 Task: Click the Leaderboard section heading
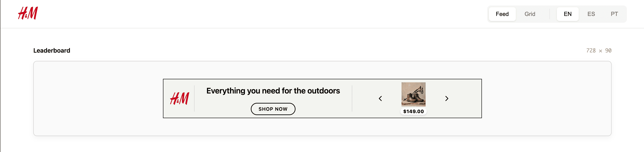click(52, 51)
